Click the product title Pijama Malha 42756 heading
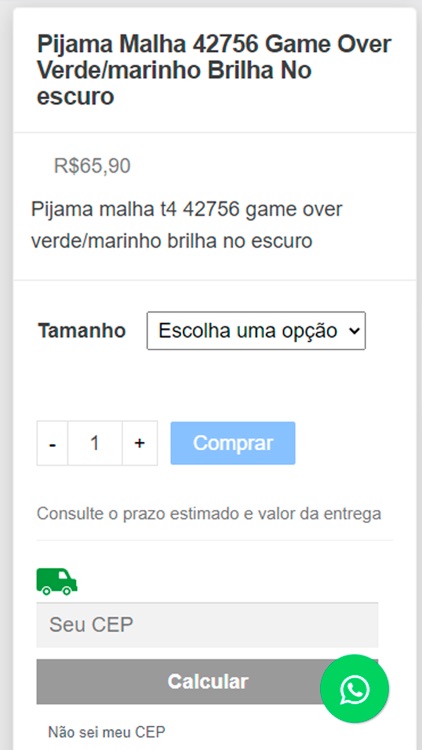The height and width of the screenshot is (750, 422). tap(214, 71)
